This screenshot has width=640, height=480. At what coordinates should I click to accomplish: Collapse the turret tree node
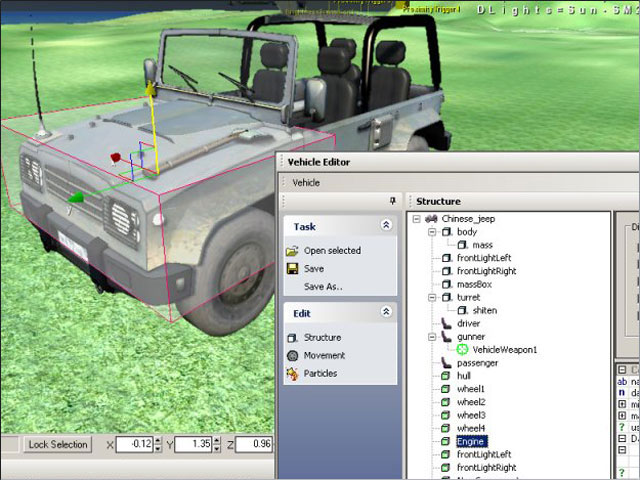click(x=431, y=298)
